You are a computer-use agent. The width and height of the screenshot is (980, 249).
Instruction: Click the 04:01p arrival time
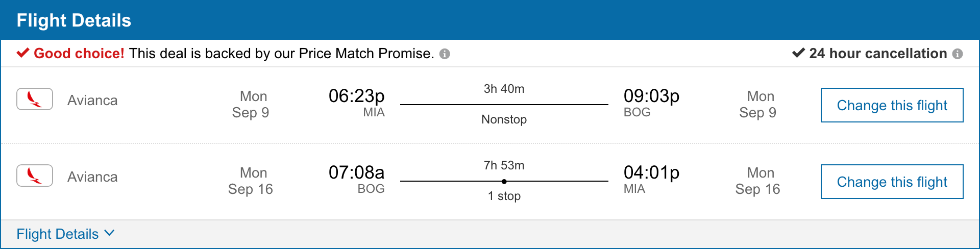651,172
